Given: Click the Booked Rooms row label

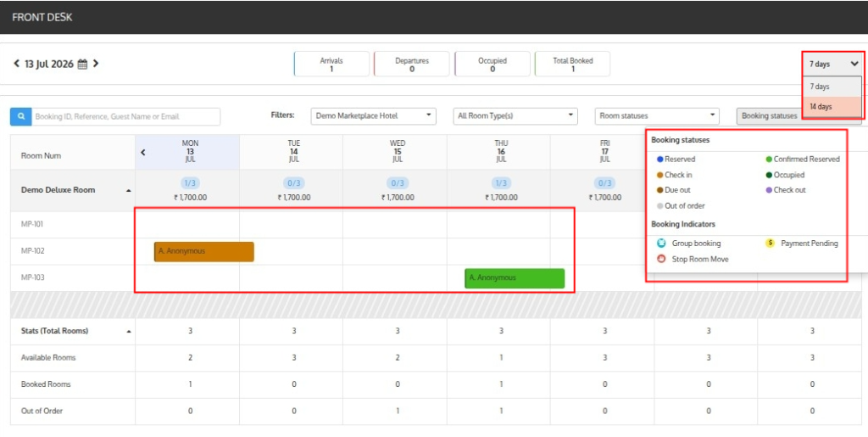Looking at the screenshot, I should pyautogui.click(x=46, y=384).
